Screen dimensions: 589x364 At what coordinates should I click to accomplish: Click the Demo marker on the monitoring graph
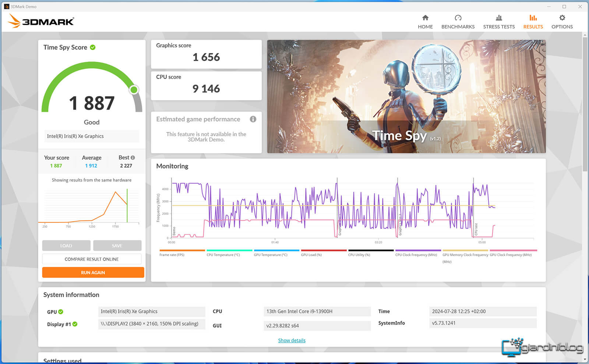(x=174, y=231)
